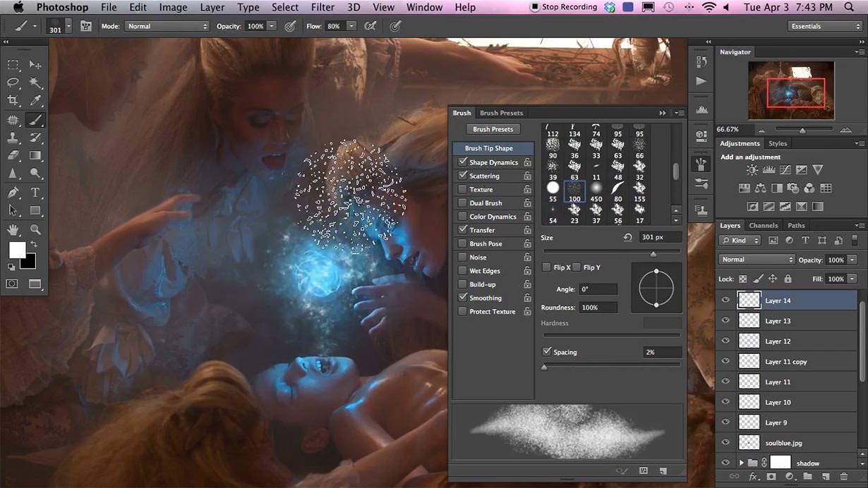Select the Lasso tool
This screenshot has width=868, height=488.
coord(13,83)
